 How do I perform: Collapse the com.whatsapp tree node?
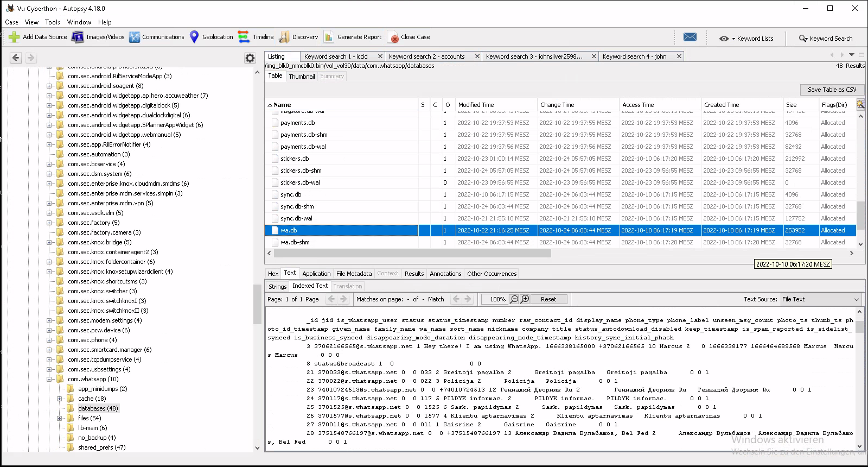click(49, 379)
